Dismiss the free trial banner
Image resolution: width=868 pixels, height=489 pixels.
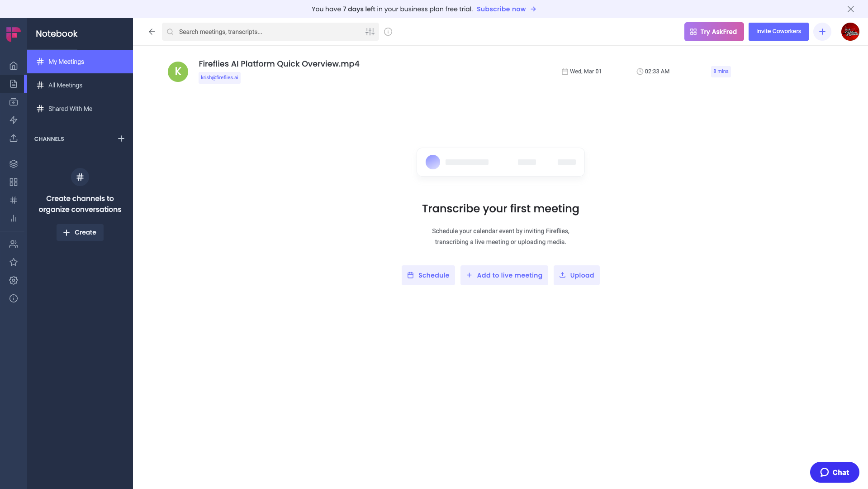click(x=850, y=9)
